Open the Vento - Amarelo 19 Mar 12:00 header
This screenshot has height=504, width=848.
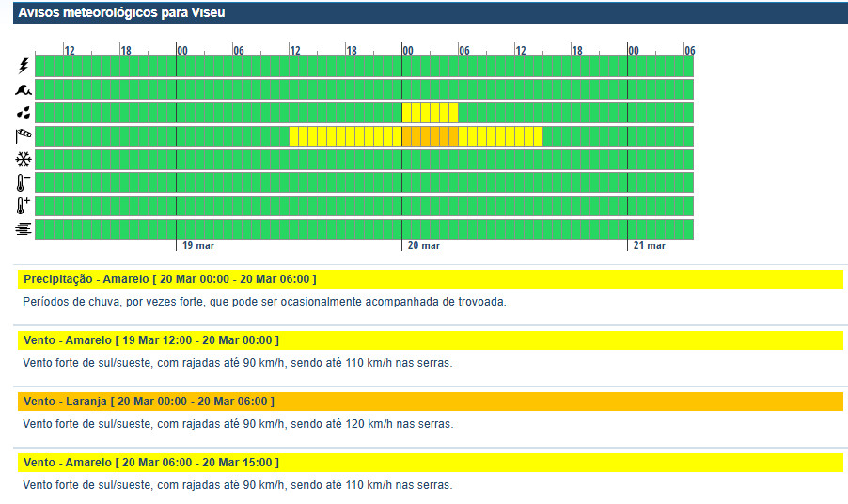430,340
